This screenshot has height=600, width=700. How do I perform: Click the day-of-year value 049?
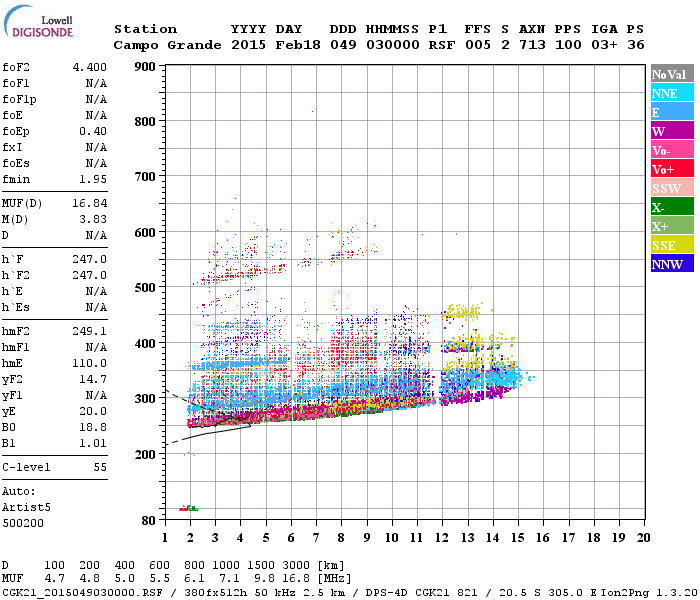click(x=343, y=45)
